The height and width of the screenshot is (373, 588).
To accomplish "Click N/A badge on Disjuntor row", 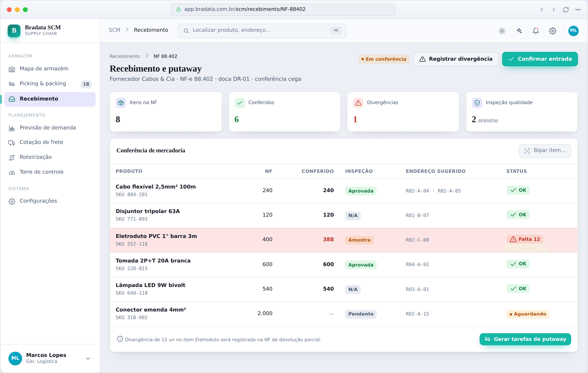I will pyautogui.click(x=353, y=216).
